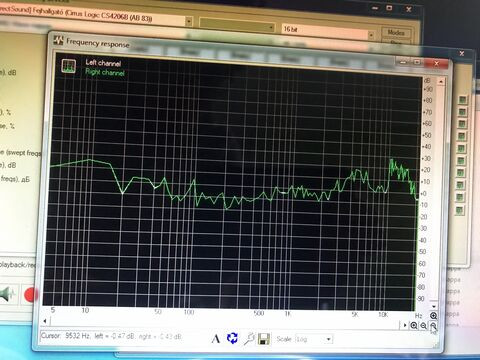
Task: Click the 'A' text annotation icon
Action: click(215, 339)
